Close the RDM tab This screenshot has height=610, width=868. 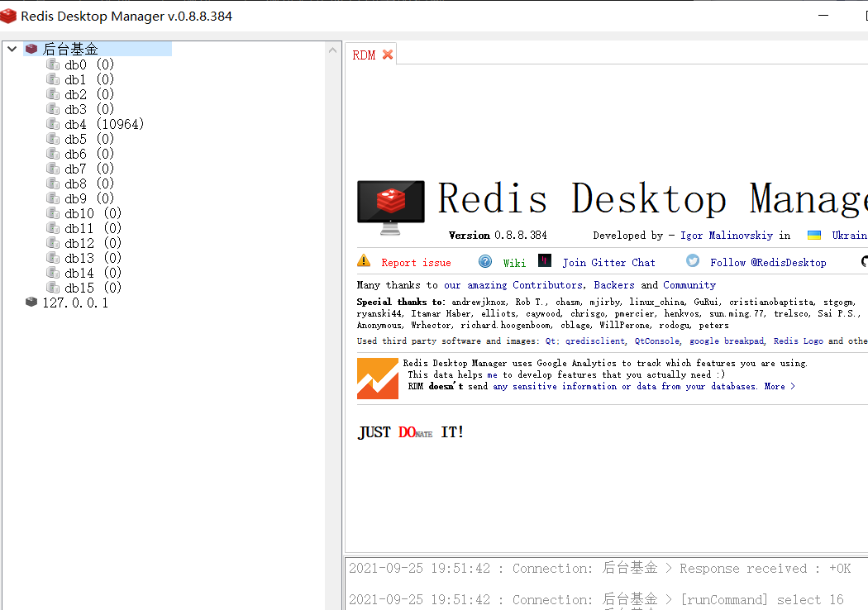click(x=388, y=55)
